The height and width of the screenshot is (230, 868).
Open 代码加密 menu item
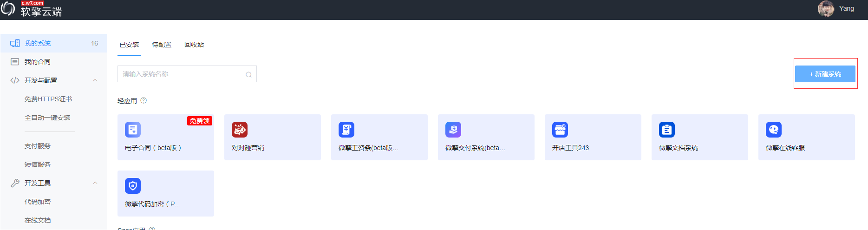(x=38, y=202)
